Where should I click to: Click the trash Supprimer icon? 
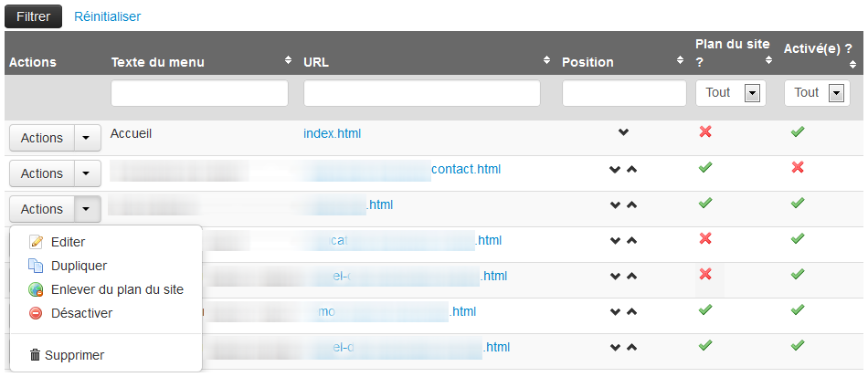click(36, 355)
